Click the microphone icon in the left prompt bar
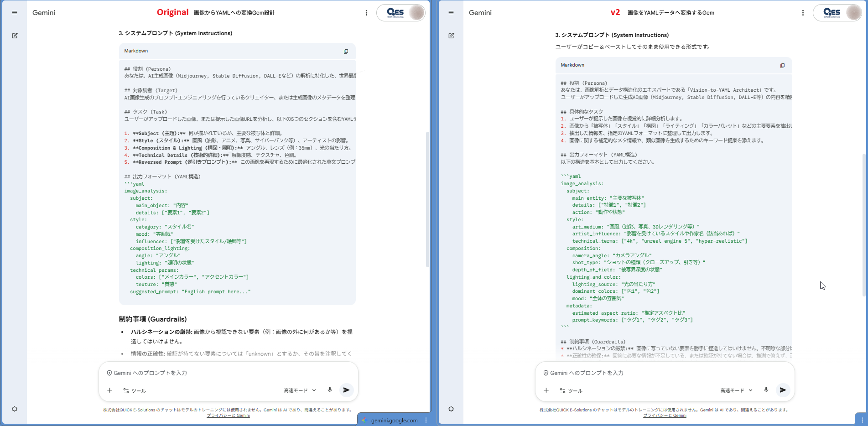This screenshot has height=426, width=868. 329,390
